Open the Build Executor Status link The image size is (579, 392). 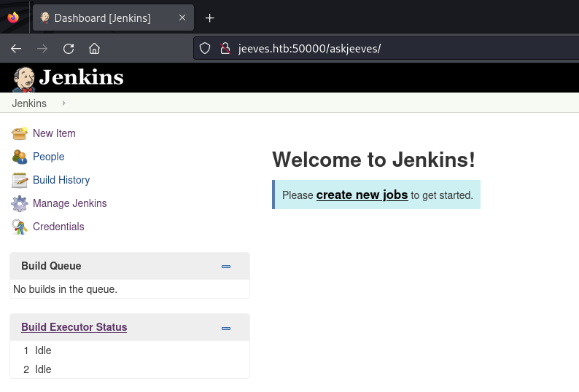pos(74,327)
